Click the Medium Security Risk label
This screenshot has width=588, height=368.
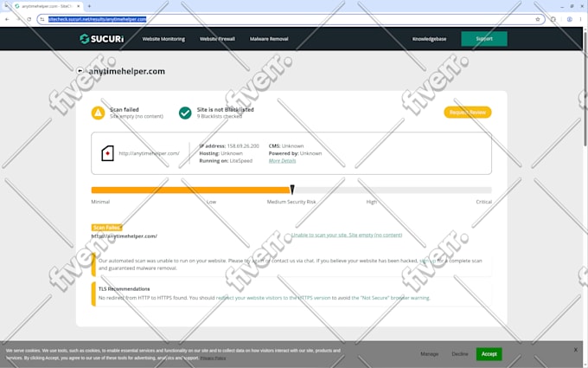click(291, 202)
